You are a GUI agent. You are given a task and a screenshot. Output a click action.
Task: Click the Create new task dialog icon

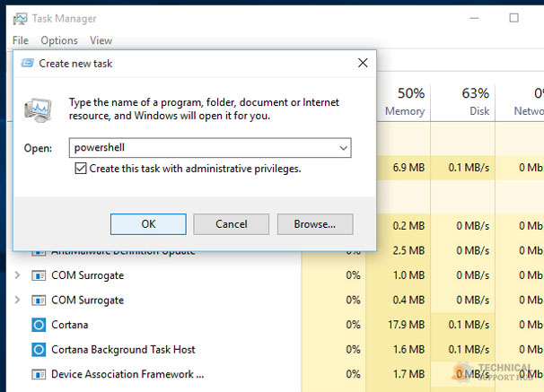click(x=28, y=63)
